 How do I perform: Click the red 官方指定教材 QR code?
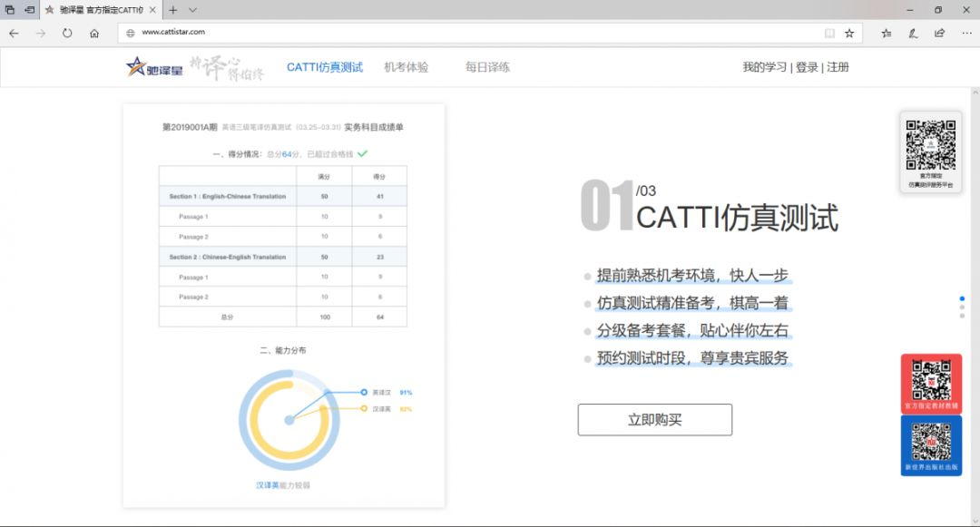(x=931, y=384)
